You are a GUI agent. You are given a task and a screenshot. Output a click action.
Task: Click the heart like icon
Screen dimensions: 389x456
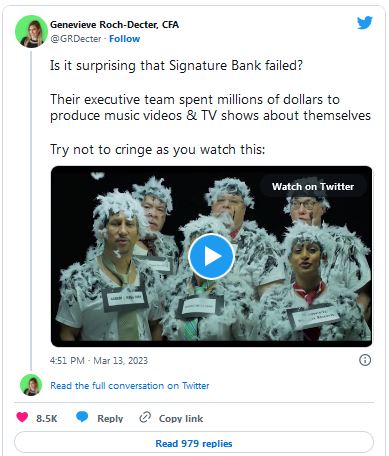[22, 417]
